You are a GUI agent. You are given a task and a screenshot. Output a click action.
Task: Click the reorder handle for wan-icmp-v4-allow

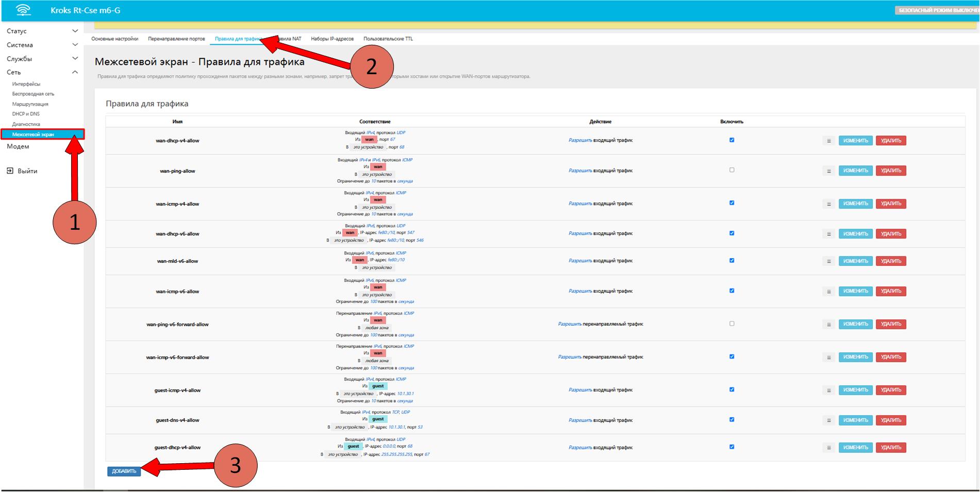(828, 204)
